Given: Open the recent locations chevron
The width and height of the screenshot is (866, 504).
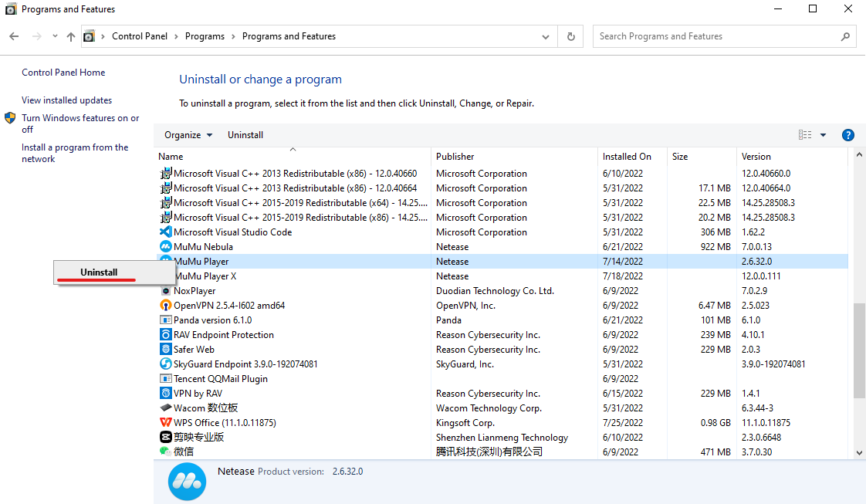Looking at the screenshot, I should (55, 36).
